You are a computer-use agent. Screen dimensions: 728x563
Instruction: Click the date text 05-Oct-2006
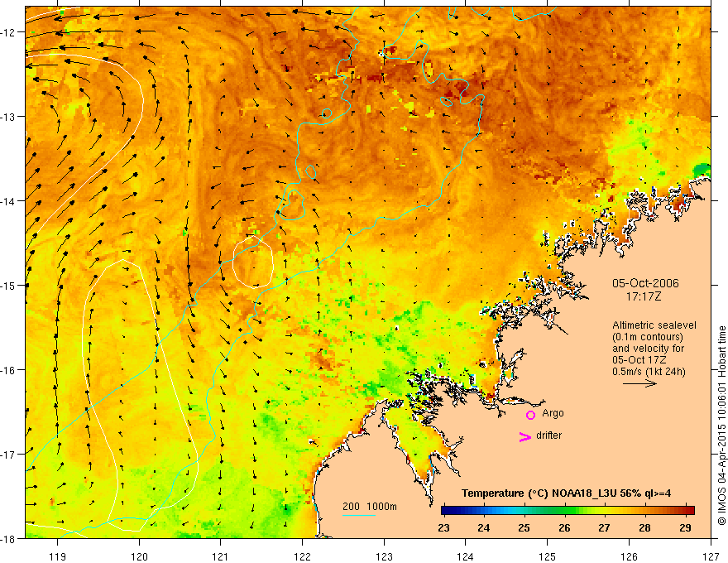click(x=645, y=283)
